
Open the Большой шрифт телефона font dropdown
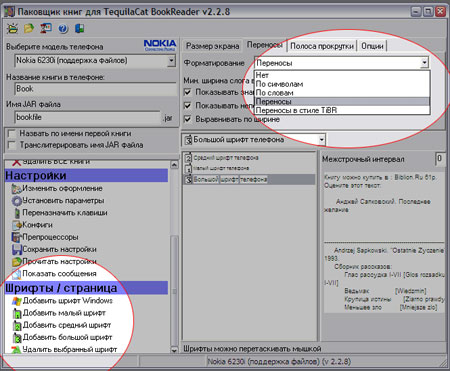[x=322, y=140]
